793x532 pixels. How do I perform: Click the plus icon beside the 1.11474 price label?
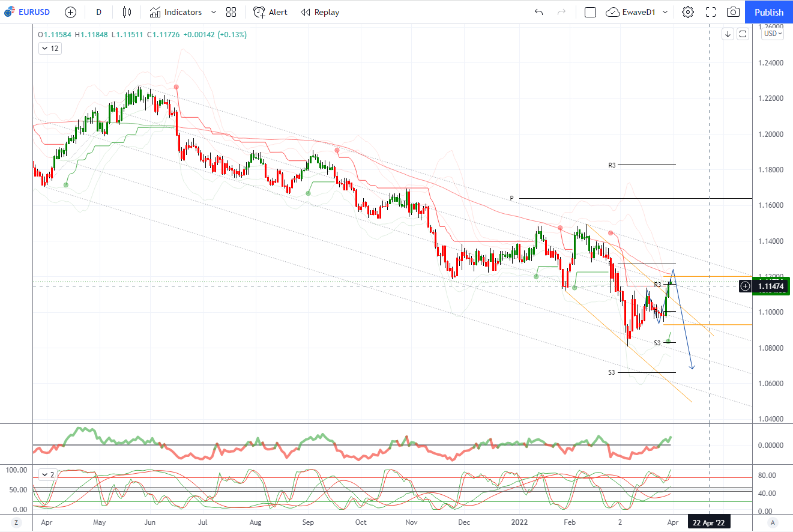coord(745,286)
